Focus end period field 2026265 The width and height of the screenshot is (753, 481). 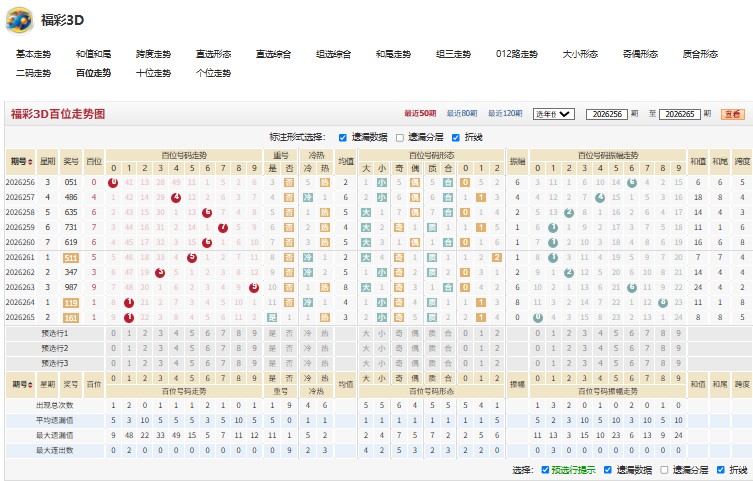point(680,114)
